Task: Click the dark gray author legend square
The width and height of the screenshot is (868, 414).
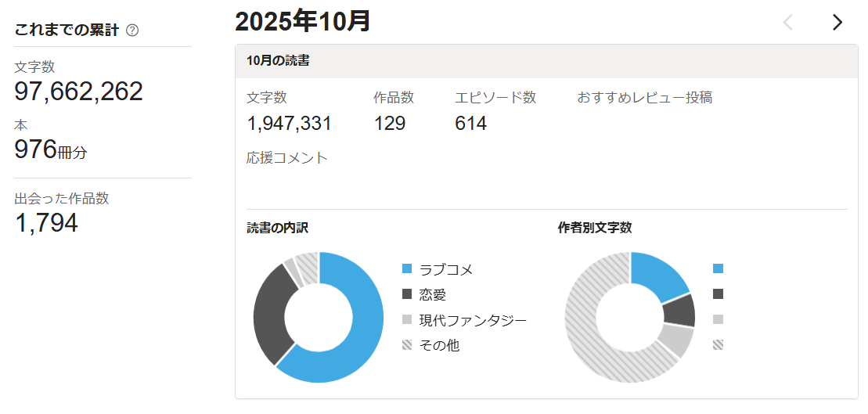Action: point(719,294)
